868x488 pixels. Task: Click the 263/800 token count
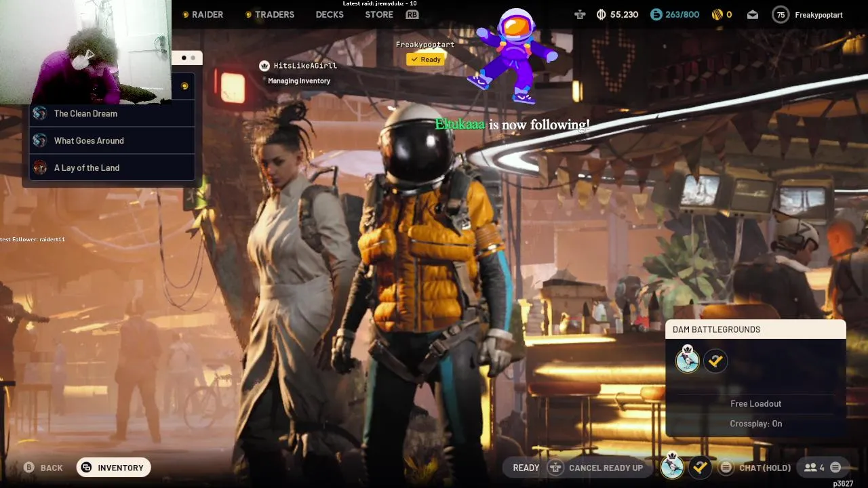(x=682, y=14)
